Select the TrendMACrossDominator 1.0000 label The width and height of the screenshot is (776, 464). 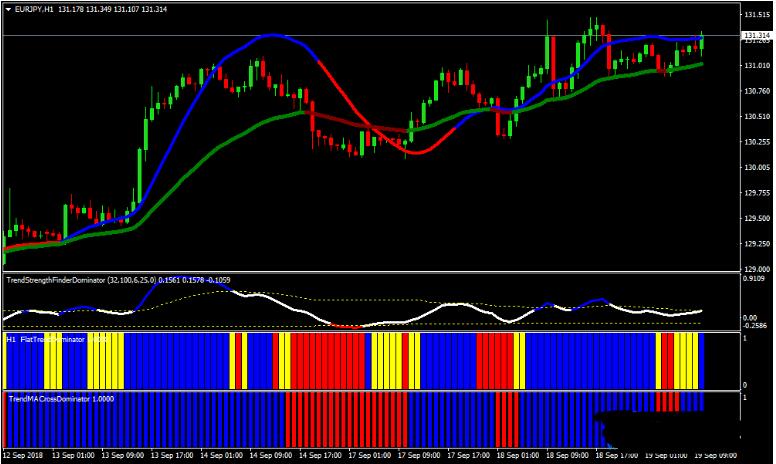click(61, 399)
